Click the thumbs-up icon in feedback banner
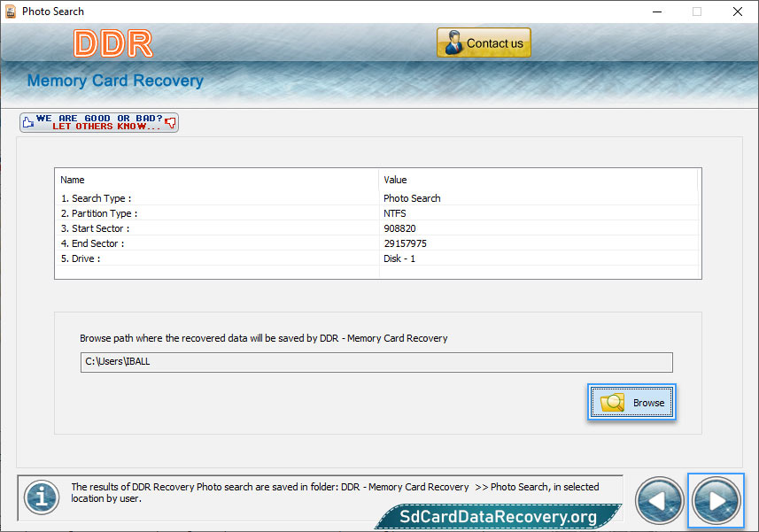This screenshot has width=759, height=532. (28, 122)
